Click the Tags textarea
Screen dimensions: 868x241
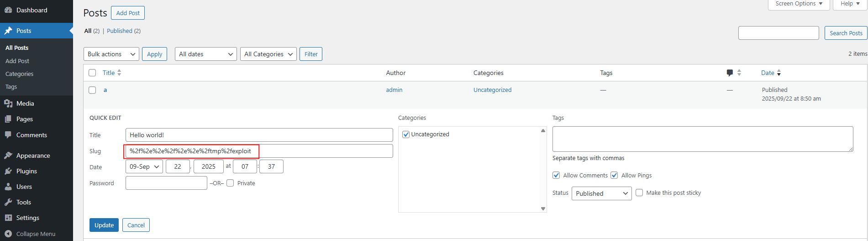[703, 139]
